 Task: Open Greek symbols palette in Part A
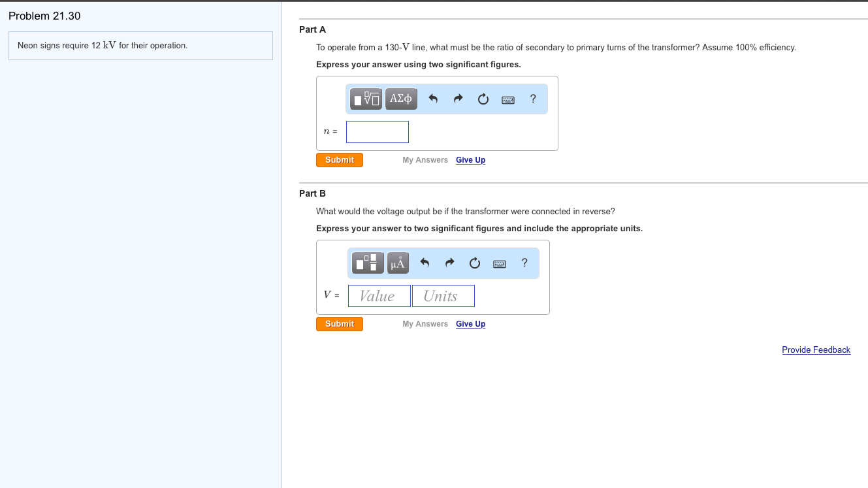click(x=401, y=99)
